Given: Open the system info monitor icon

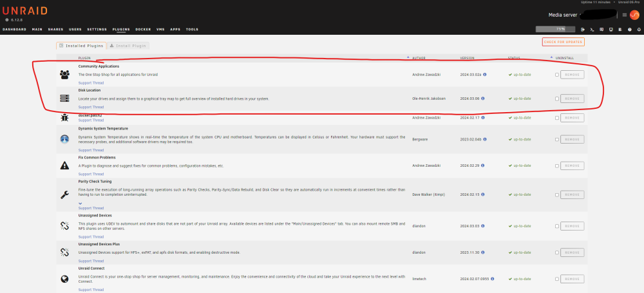Looking at the screenshot, I should click(x=611, y=30).
